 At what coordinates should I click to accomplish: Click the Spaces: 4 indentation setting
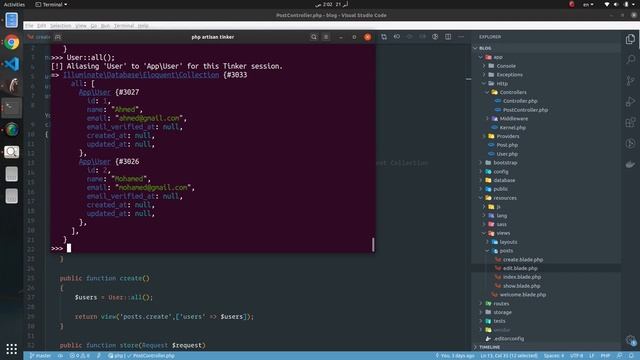pos(554,356)
